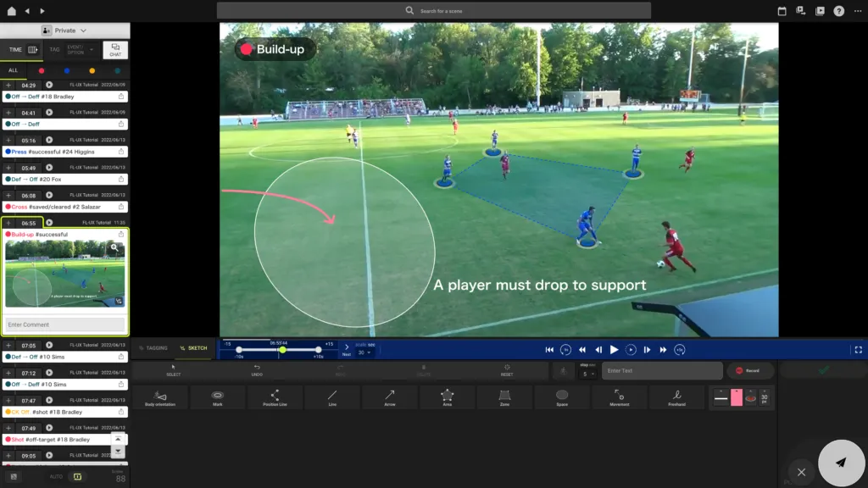The height and width of the screenshot is (488, 868).
Task: Filter scenes by orange tag color
Action: 92,71
